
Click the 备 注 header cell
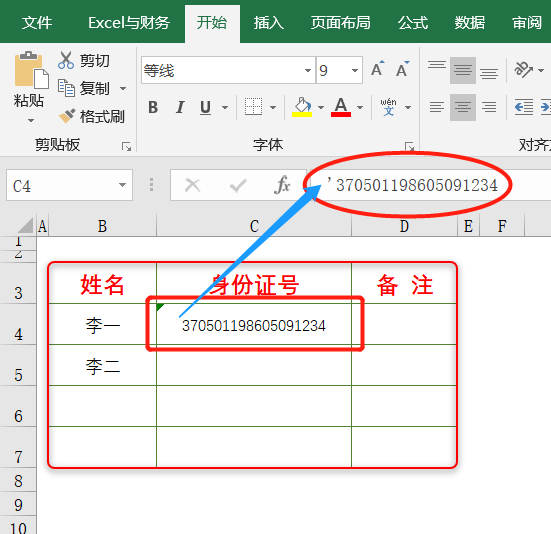tap(404, 283)
